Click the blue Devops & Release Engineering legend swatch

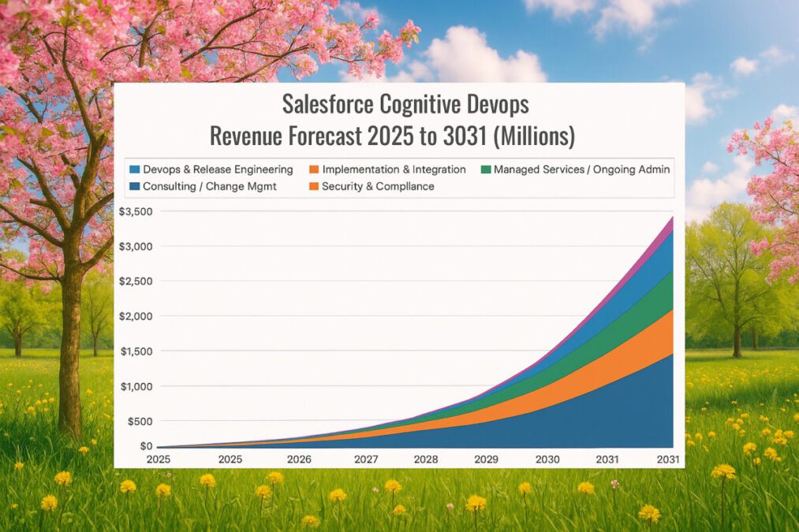[x=133, y=169]
